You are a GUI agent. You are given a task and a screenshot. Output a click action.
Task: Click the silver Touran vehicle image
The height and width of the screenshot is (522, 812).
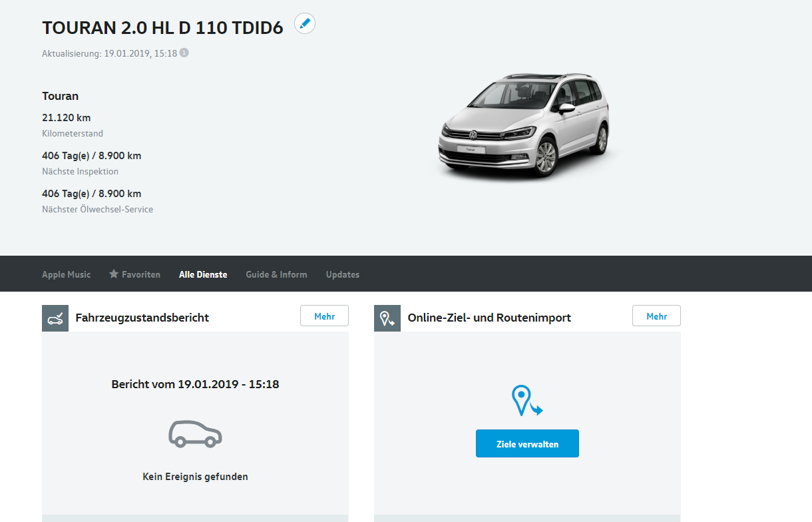[524, 125]
